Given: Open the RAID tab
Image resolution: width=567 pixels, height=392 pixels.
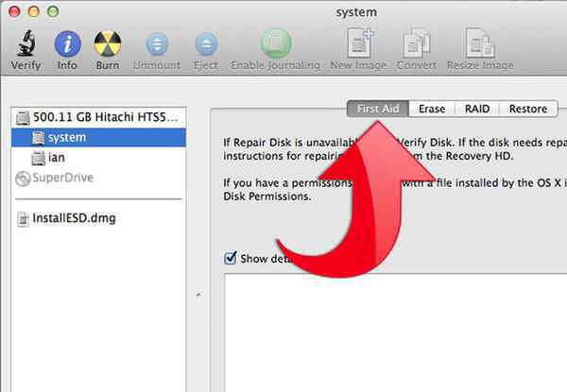Looking at the screenshot, I should tap(477, 109).
